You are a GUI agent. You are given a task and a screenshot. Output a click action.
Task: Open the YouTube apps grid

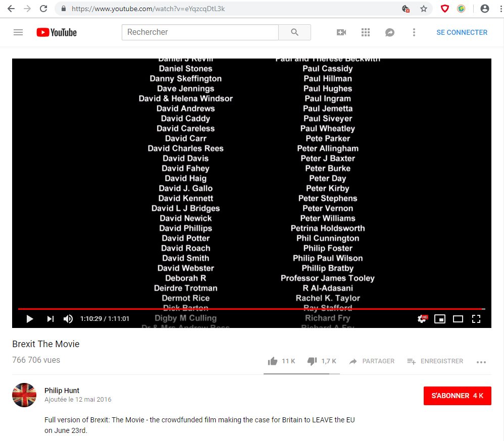pos(366,32)
